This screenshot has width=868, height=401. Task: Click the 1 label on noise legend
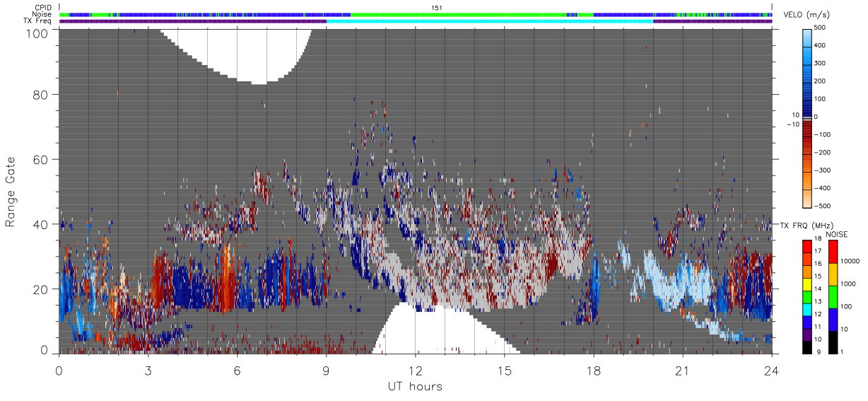(843, 353)
